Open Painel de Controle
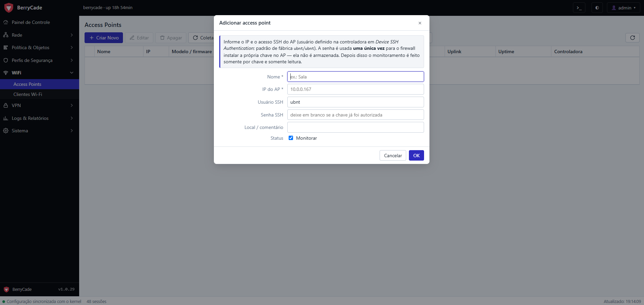This screenshot has width=644, height=305. pyautogui.click(x=39, y=22)
